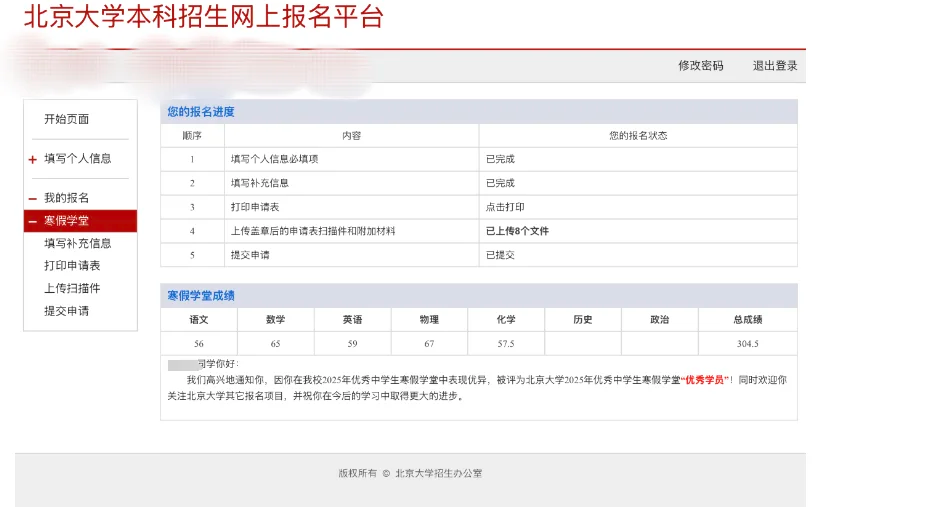
Task: Click the 内容 column header
Action: (352, 136)
